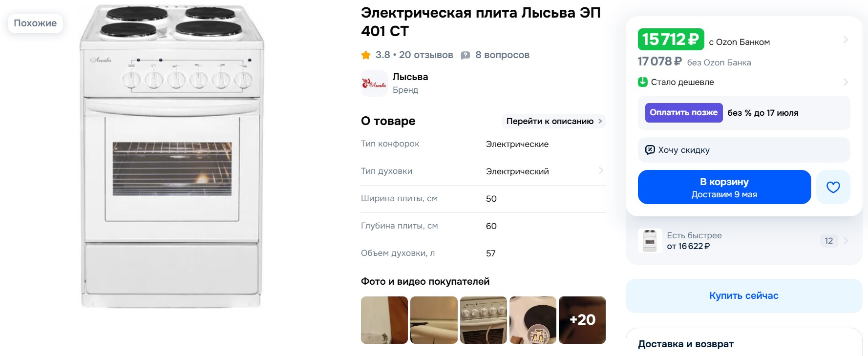
Task: Open the main stove product image
Action: [x=171, y=156]
